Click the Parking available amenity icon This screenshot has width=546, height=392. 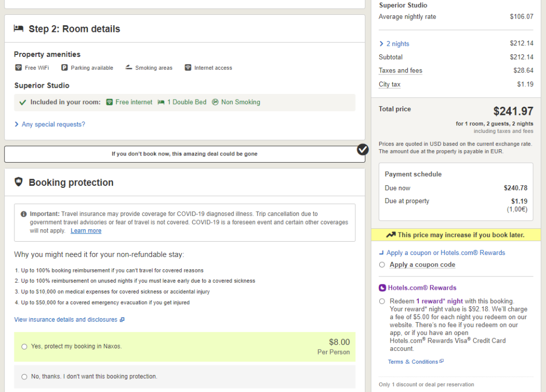pos(64,68)
